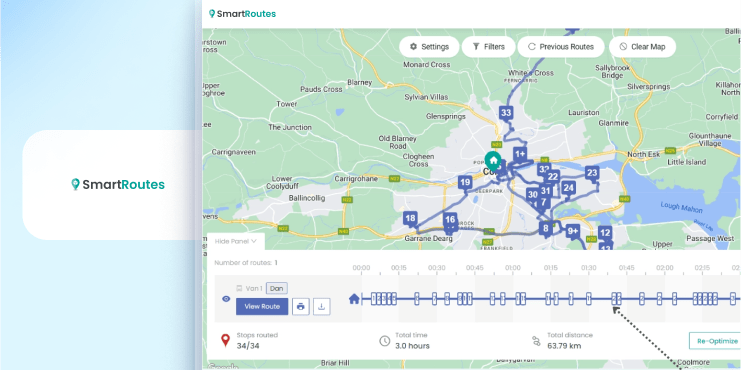
Task: Select map stop marker 7
Action: pyautogui.click(x=544, y=203)
